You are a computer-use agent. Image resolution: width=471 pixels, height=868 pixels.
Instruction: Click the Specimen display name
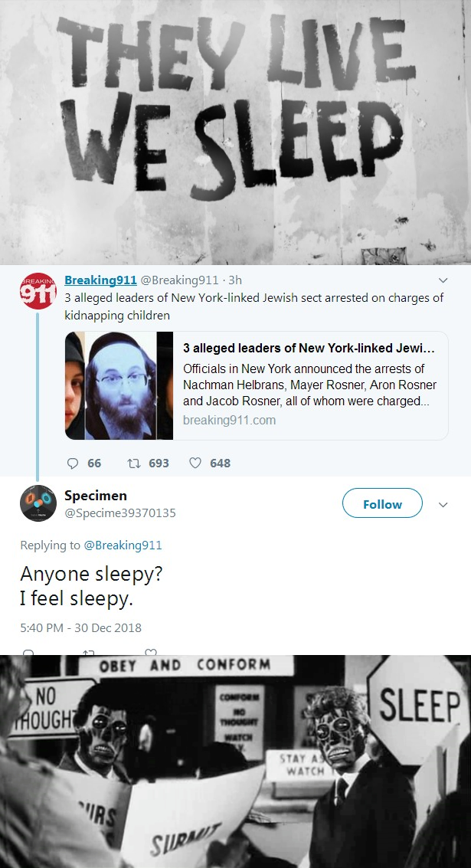point(96,496)
